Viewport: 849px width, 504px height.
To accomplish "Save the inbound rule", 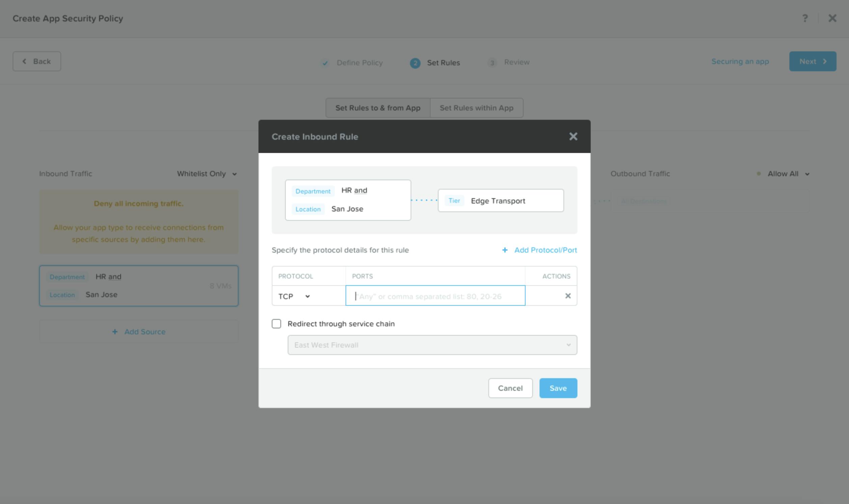I will [x=558, y=388].
